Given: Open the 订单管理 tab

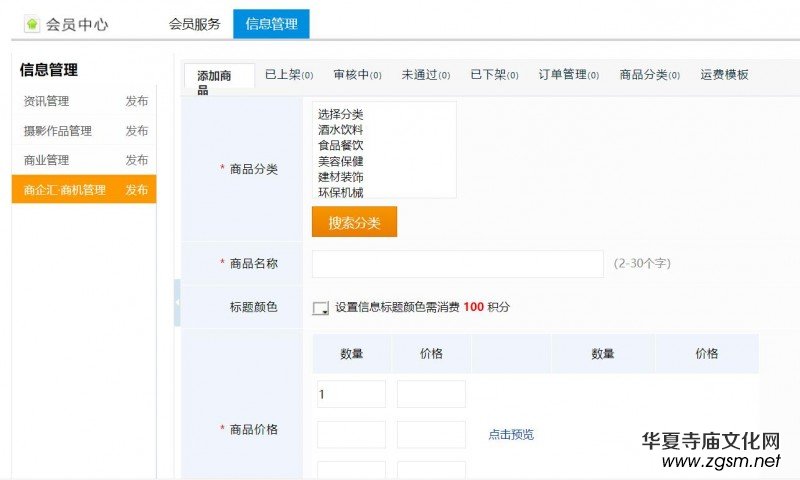Looking at the screenshot, I should (568, 75).
